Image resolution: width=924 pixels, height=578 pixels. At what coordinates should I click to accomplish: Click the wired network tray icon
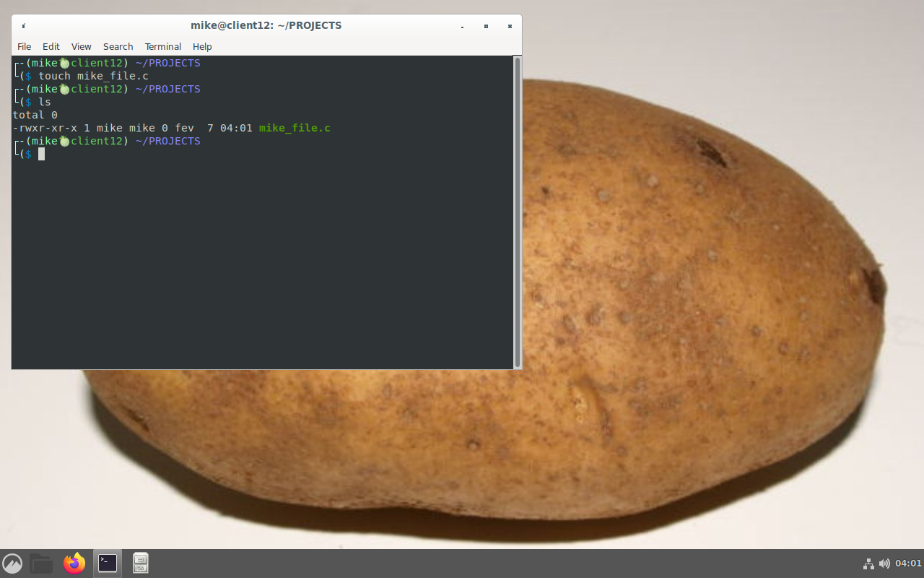click(x=868, y=564)
